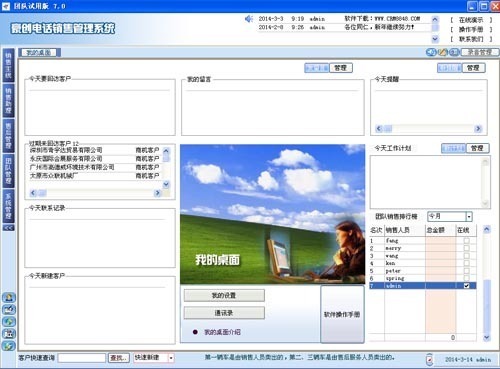This screenshot has height=369, width=500.
Task: Toggle online checkbox for wang
Action: coord(466,256)
